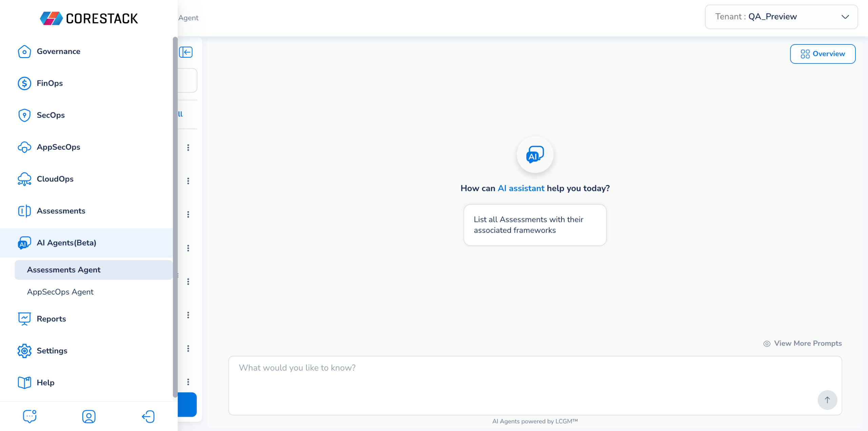Open the FinOps dollar icon
This screenshot has height=431, width=868.
24,83
